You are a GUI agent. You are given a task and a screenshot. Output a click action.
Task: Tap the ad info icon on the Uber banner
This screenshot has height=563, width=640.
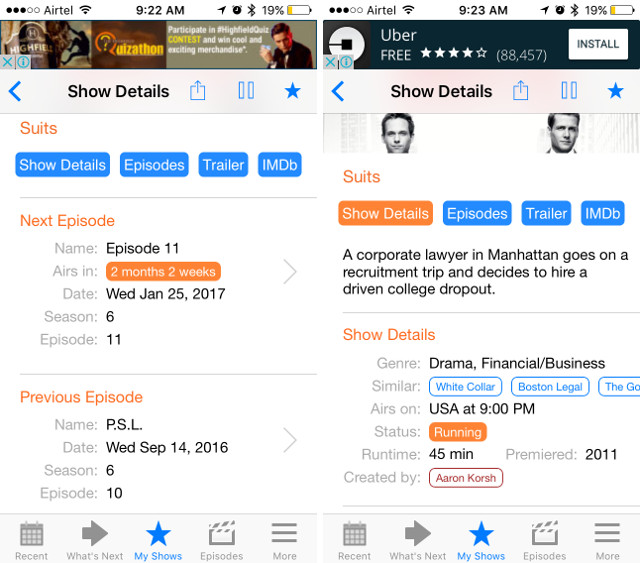pos(346,62)
